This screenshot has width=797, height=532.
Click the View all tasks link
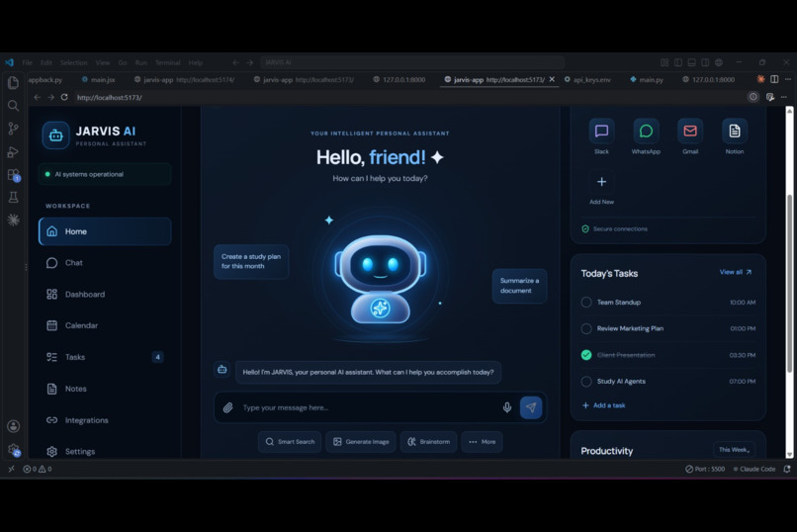(736, 272)
